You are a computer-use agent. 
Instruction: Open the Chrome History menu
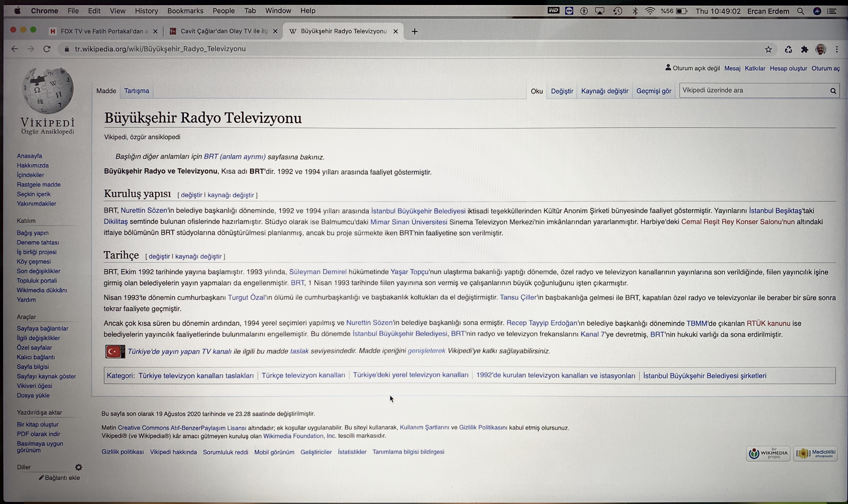pyautogui.click(x=146, y=11)
